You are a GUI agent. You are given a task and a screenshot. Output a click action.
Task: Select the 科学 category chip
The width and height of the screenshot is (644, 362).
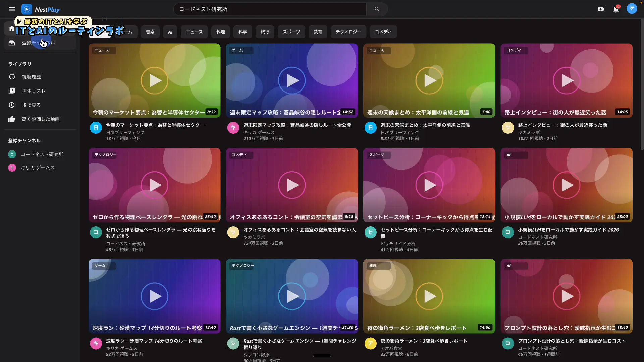click(x=243, y=32)
